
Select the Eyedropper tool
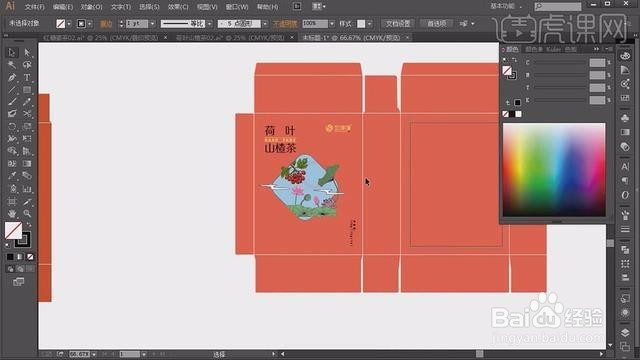[12, 176]
